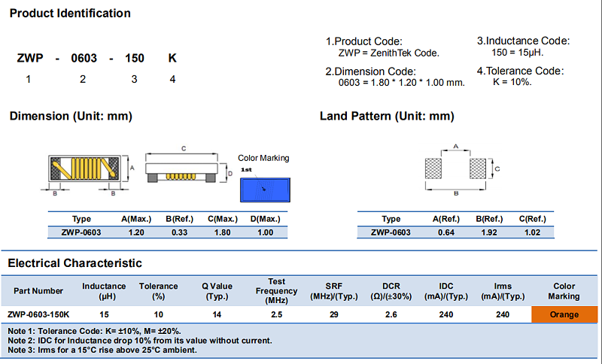
Task: Select the "1.02" land pattern value
Action: [532, 233]
